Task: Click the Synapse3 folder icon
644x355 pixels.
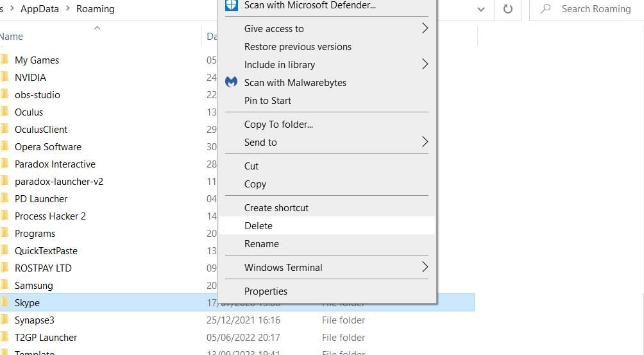Action: (x=4, y=320)
